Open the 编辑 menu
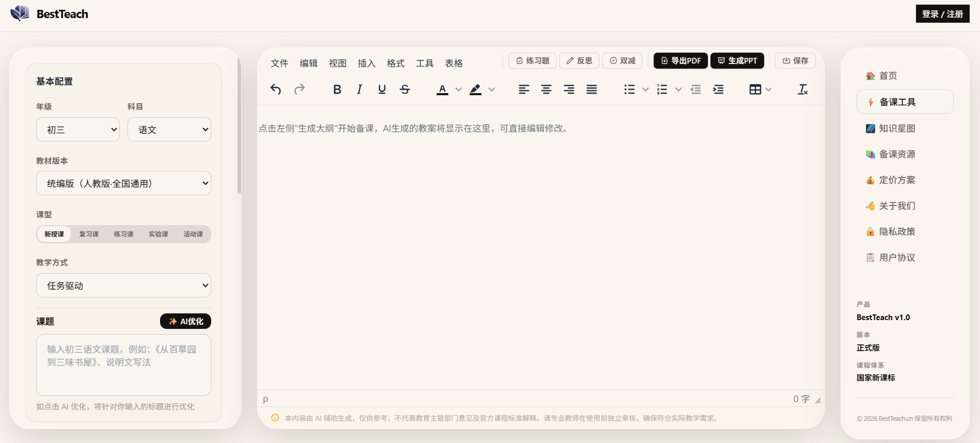 tap(309, 63)
